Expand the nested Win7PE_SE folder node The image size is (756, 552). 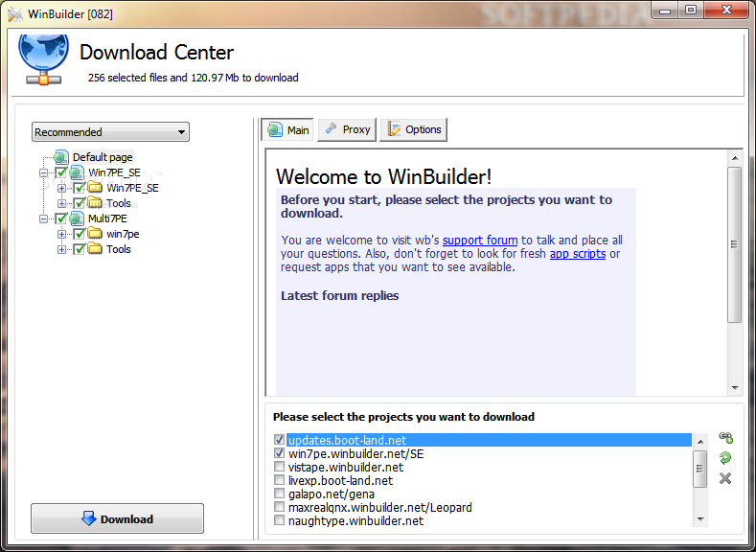point(61,188)
